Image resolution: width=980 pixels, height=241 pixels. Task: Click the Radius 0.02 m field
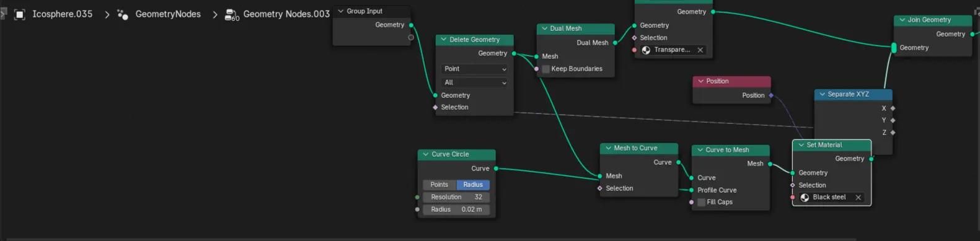point(456,209)
